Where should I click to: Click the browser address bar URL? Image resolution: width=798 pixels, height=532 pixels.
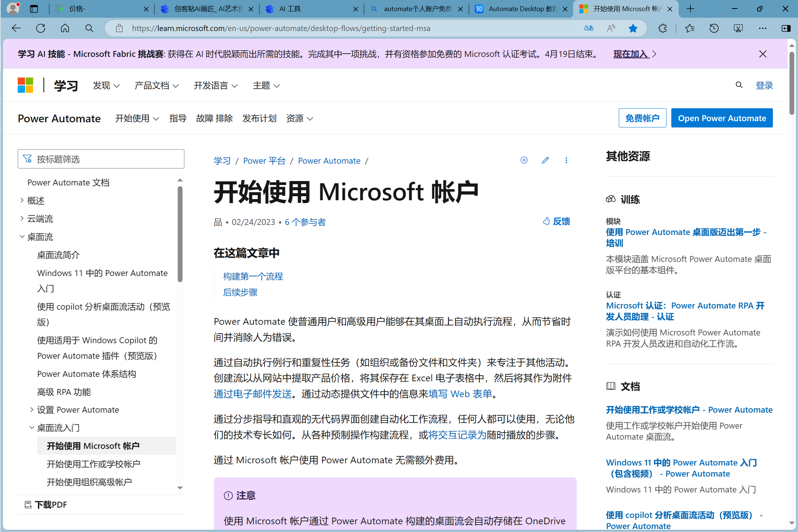click(281, 28)
